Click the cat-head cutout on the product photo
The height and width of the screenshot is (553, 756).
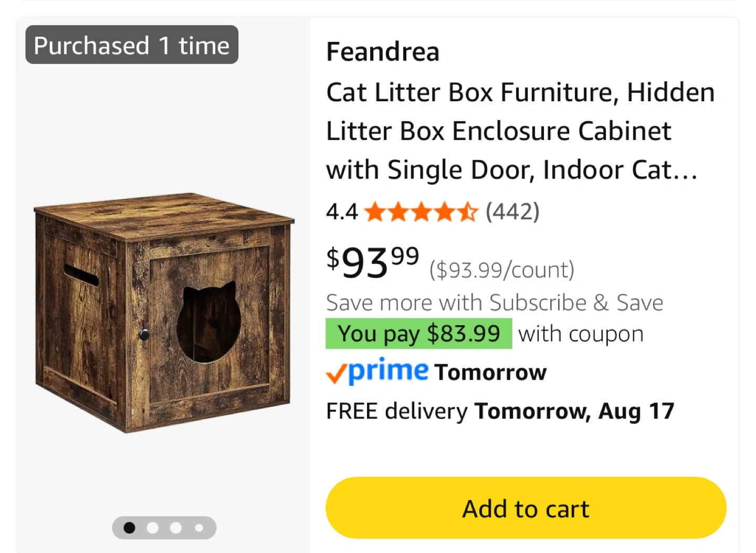click(208, 322)
